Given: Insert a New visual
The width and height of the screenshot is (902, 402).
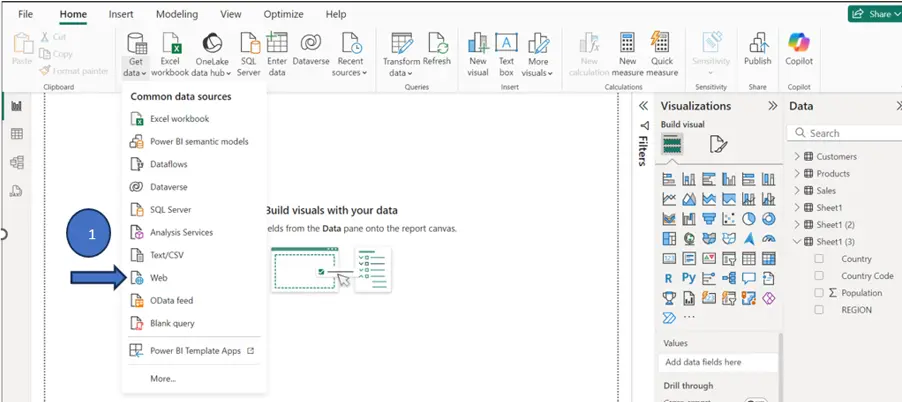Looking at the screenshot, I should (477, 54).
